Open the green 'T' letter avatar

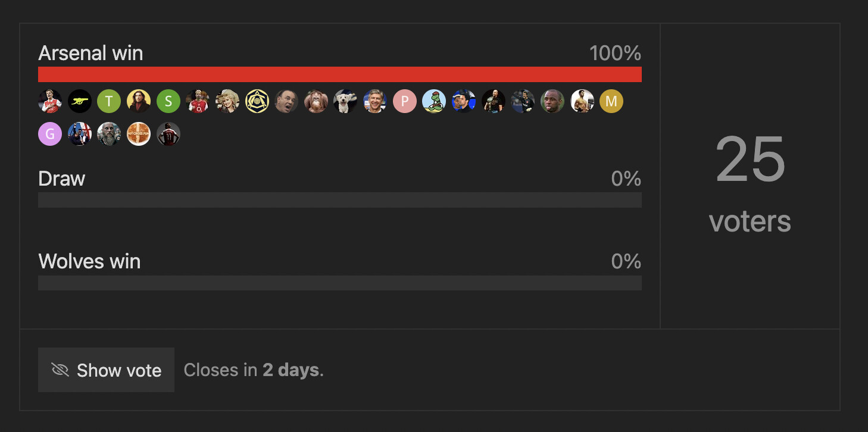click(x=109, y=101)
